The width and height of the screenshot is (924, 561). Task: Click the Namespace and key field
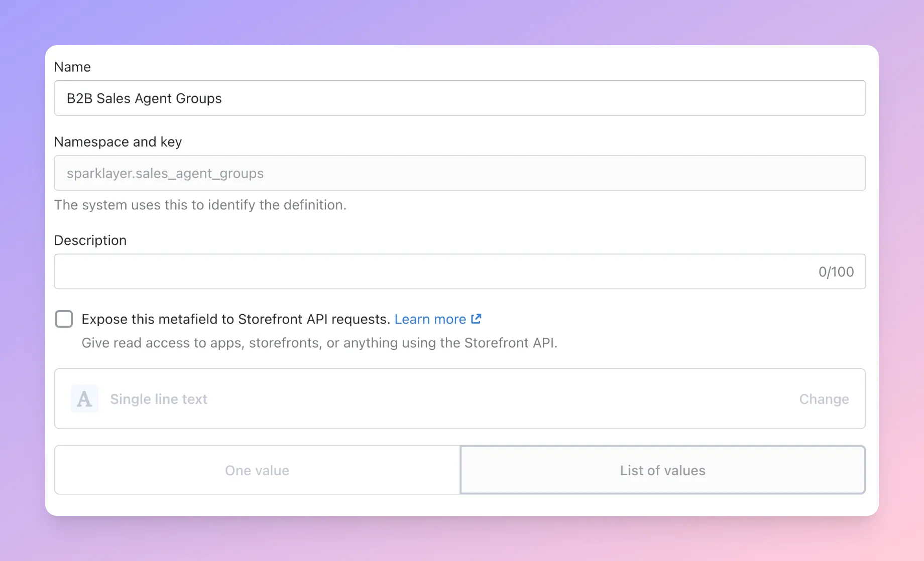coord(459,173)
